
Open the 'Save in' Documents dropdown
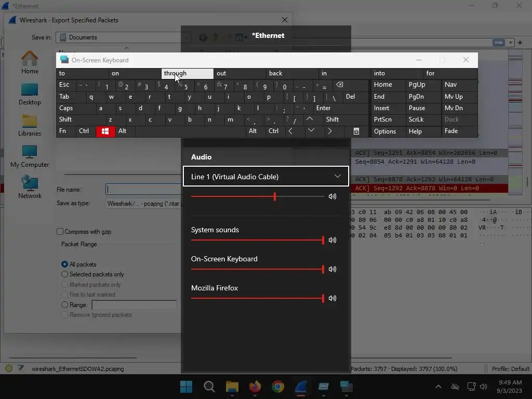tap(124, 37)
